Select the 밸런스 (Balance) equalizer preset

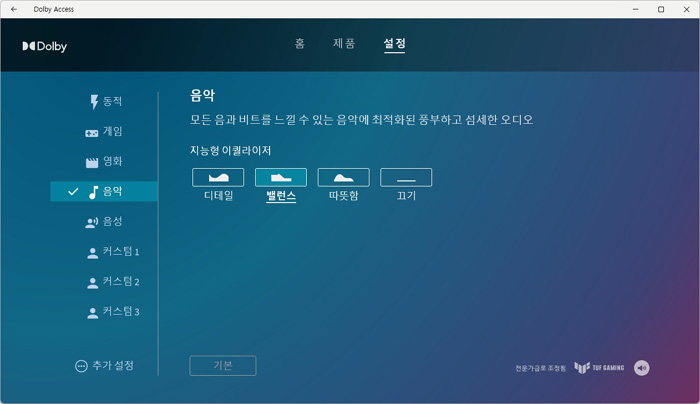281,178
